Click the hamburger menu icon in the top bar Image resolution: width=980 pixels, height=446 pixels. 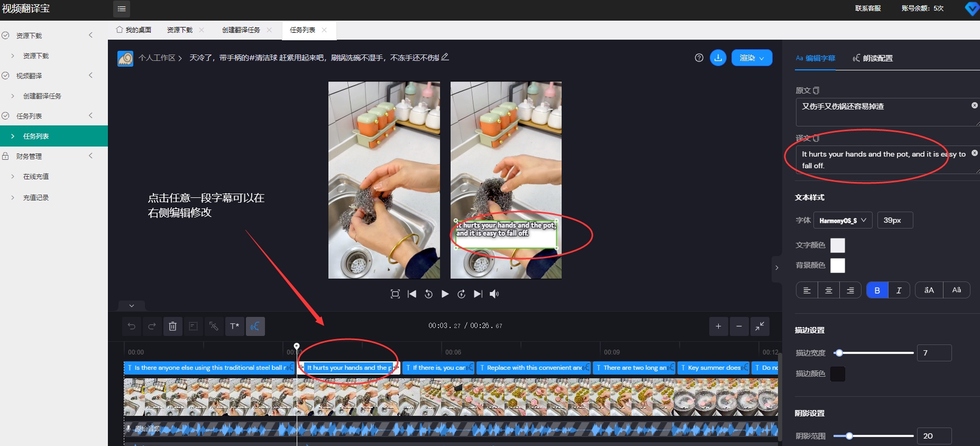(x=121, y=8)
